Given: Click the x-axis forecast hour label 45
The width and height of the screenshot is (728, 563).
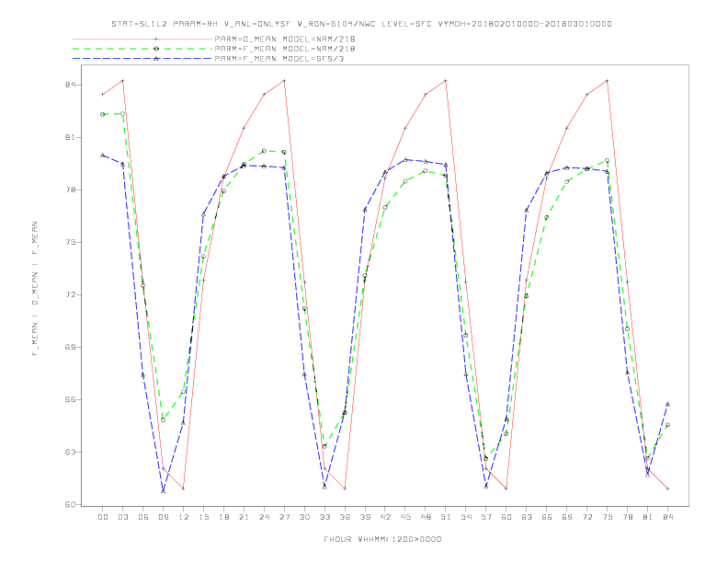Looking at the screenshot, I should click(x=405, y=517).
